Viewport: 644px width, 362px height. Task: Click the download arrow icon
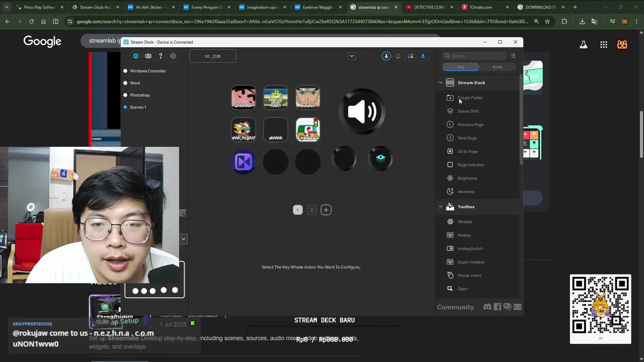click(386, 56)
